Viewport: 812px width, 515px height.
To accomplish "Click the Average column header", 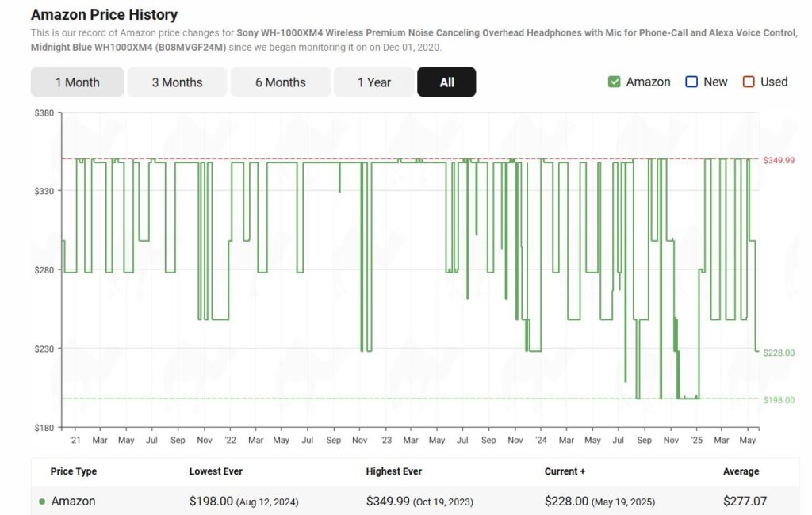I will coord(741,471).
